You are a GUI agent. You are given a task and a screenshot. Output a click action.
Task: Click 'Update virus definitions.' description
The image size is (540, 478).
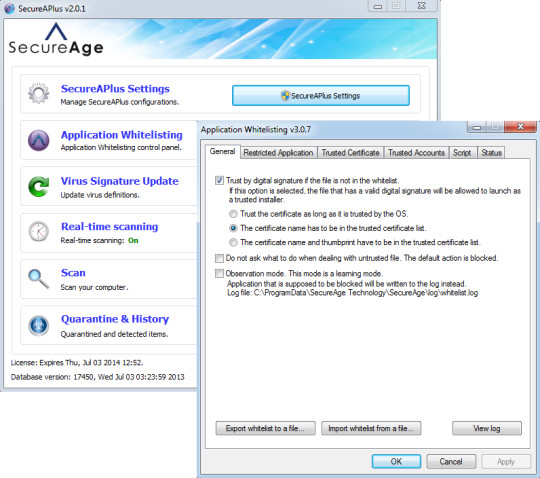100,195
